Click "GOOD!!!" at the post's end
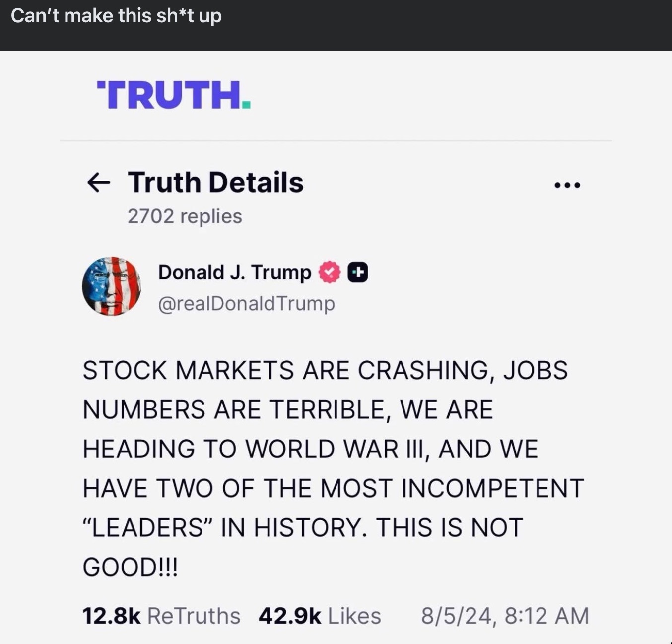Screen dimensions: 672x644 130,567
